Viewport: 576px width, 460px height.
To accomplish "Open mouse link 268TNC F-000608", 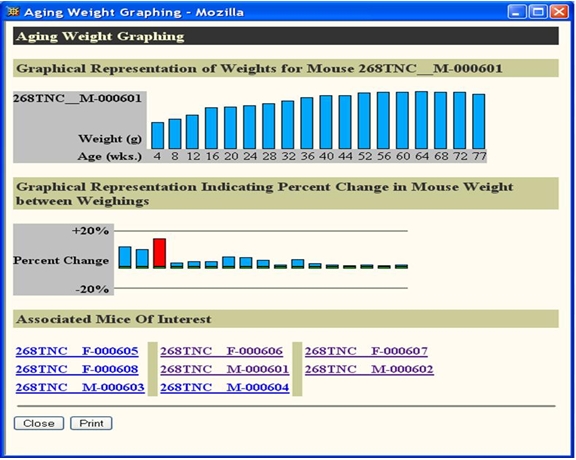I will (x=77, y=369).
